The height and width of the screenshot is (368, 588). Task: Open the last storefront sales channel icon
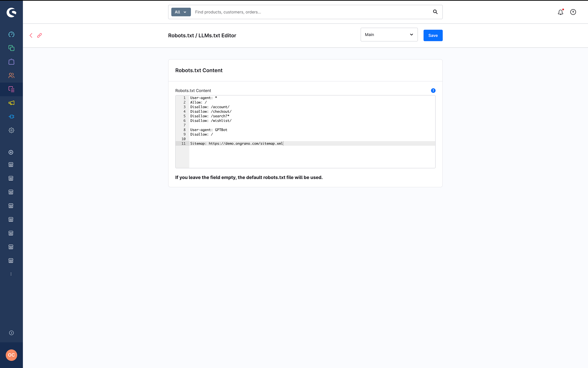click(11, 261)
